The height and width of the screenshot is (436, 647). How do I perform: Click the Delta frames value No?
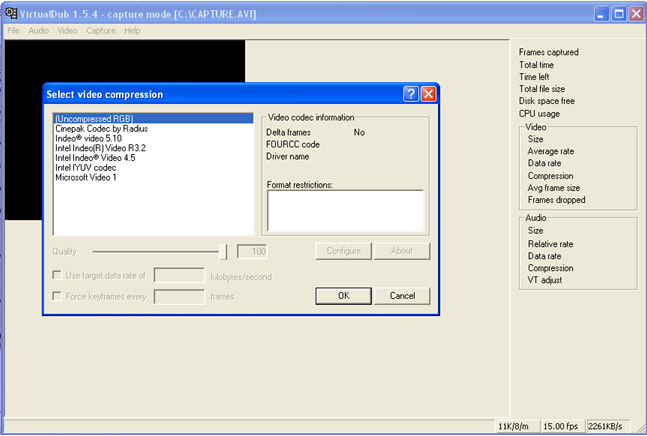coord(359,132)
